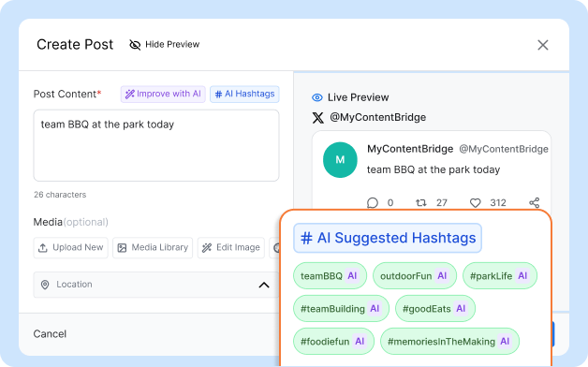The height and width of the screenshot is (367, 588).
Task: Click Improve with AI button
Action: (163, 94)
